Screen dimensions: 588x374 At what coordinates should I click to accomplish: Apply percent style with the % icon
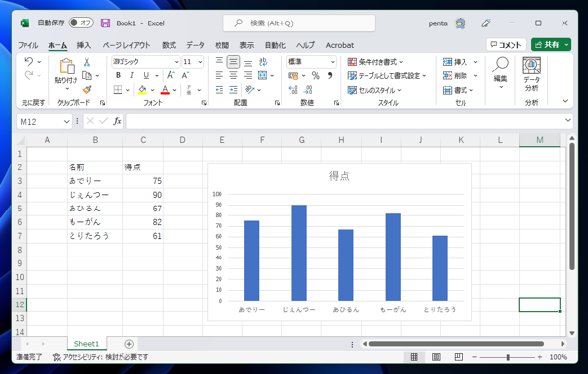click(316, 76)
